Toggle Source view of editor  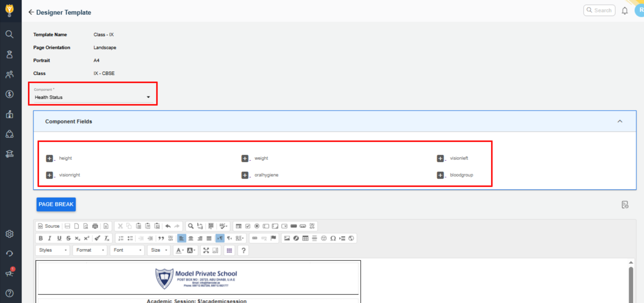pos(49,226)
